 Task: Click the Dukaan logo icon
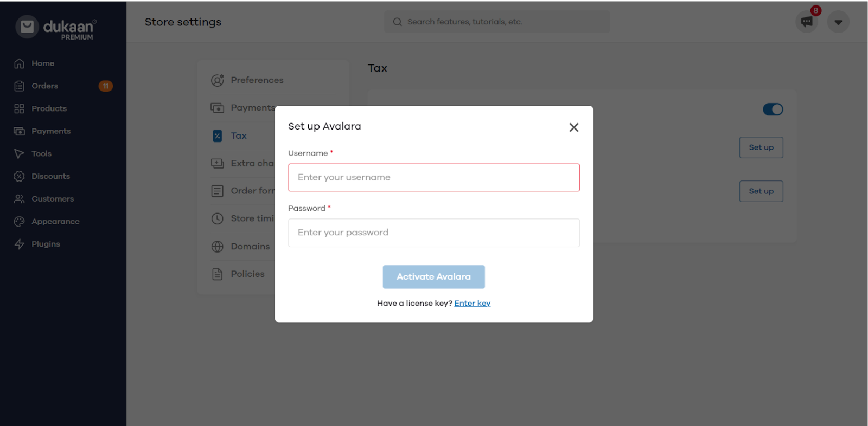pos(27,27)
